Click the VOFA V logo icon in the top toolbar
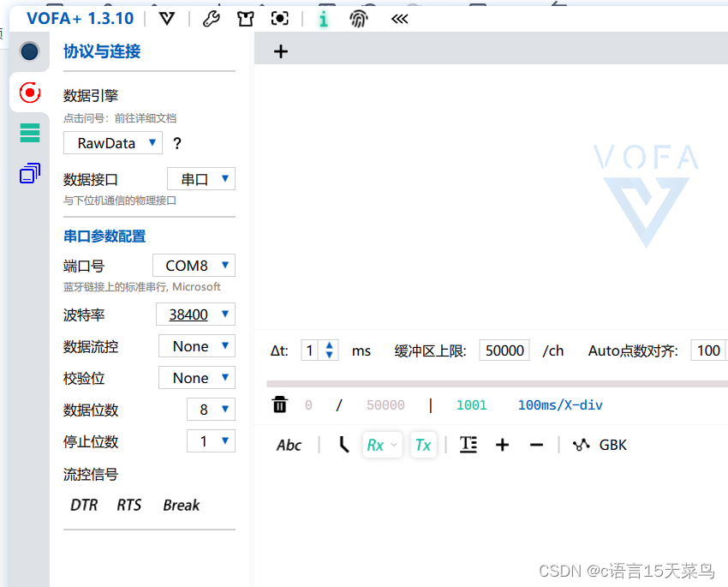 click(167, 19)
